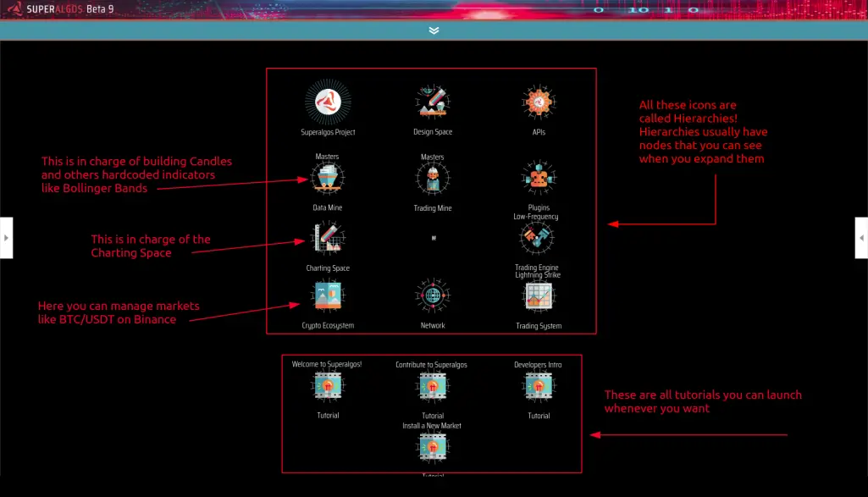Viewport: 868px width, 497px height.
Task: Expand the left side panel arrow tab
Action: (x=6, y=238)
